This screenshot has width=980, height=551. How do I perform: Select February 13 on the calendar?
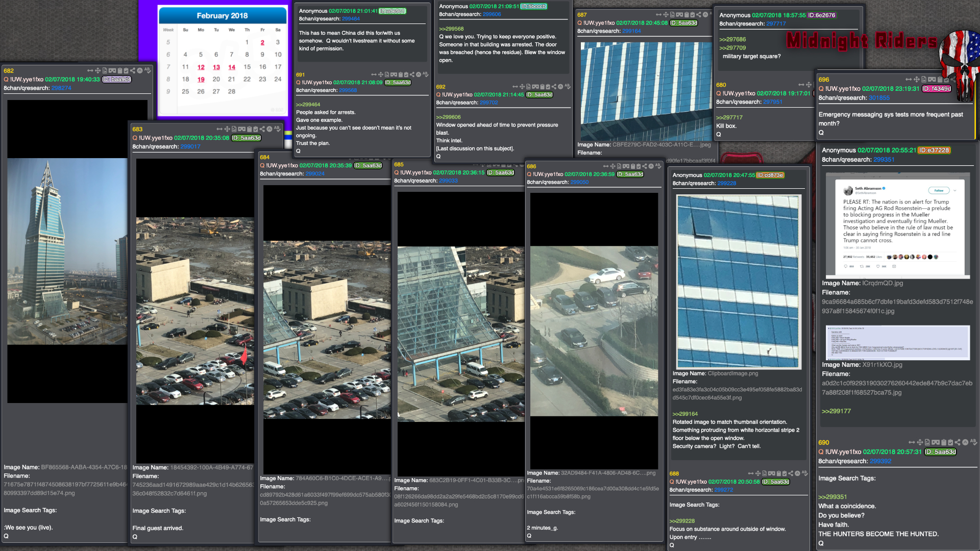(216, 67)
